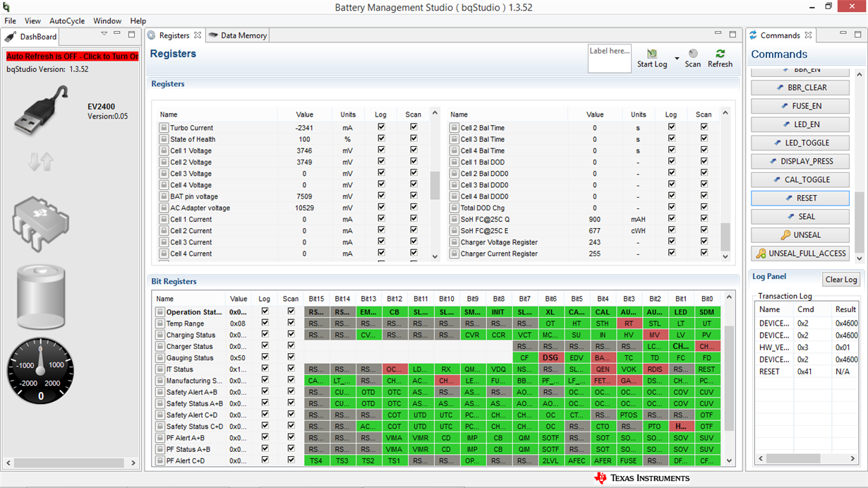The height and width of the screenshot is (488, 868).
Task: Close the Registers tab with its X
Action: 198,35
